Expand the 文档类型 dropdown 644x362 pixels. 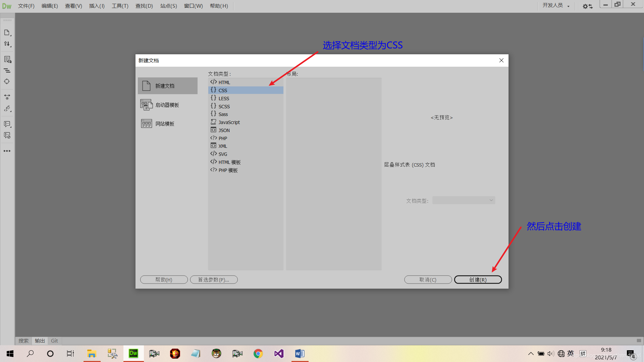pyautogui.click(x=464, y=200)
